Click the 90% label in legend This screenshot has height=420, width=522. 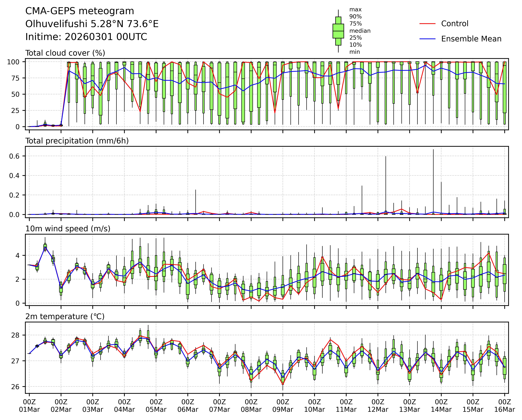pyautogui.click(x=355, y=17)
